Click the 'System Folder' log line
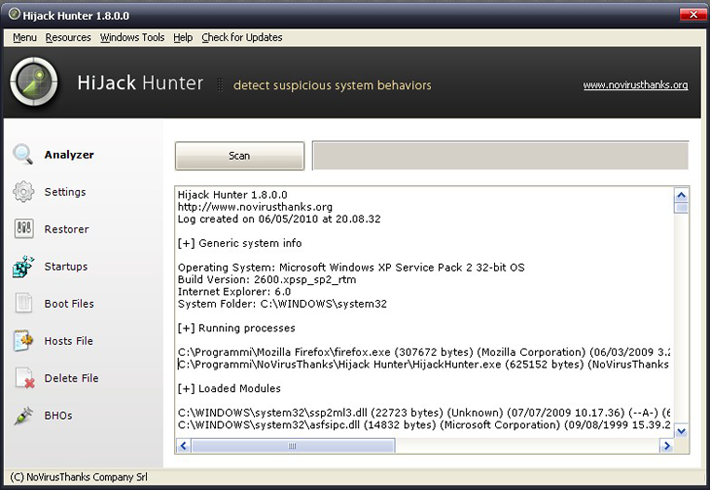 click(x=282, y=304)
